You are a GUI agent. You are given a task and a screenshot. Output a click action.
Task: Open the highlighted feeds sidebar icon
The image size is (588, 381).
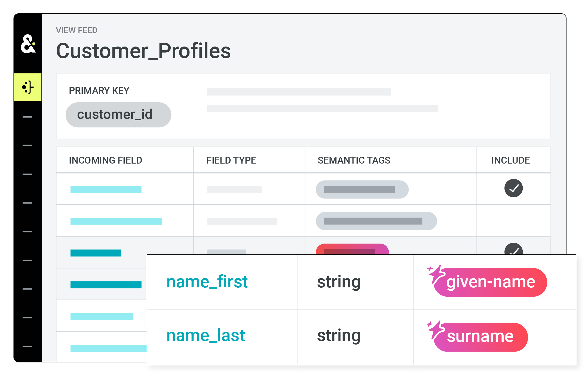pyautogui.click(x=27, y=87)
